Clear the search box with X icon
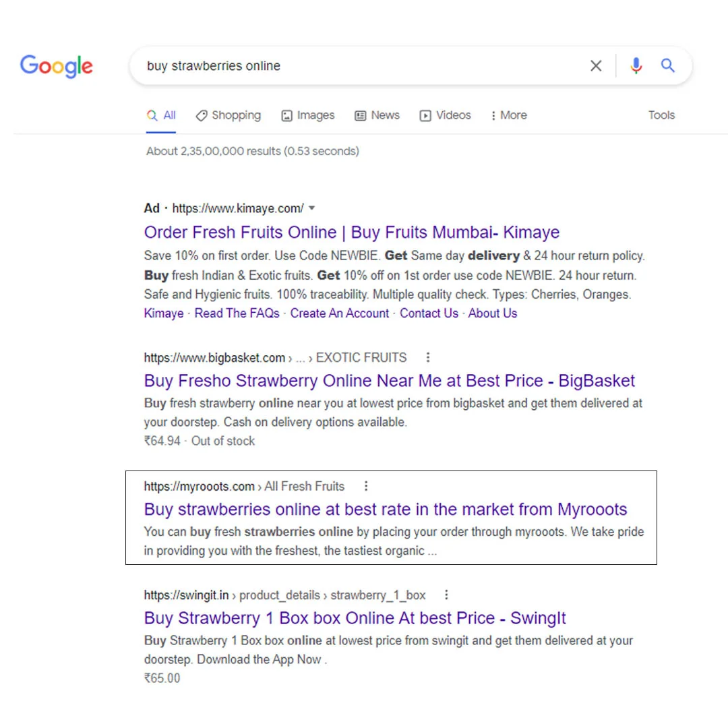The width and height of the screenshot is (728, 728). pos(596,66)
